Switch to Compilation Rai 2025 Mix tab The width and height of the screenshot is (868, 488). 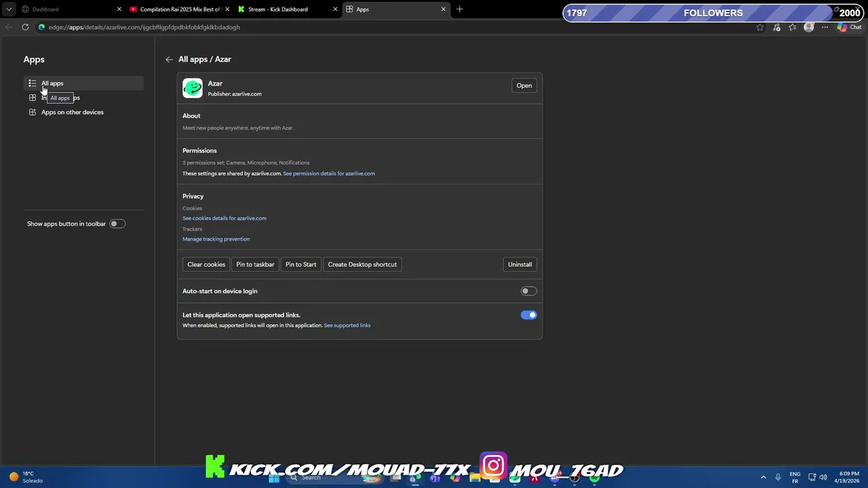(179, 9)
